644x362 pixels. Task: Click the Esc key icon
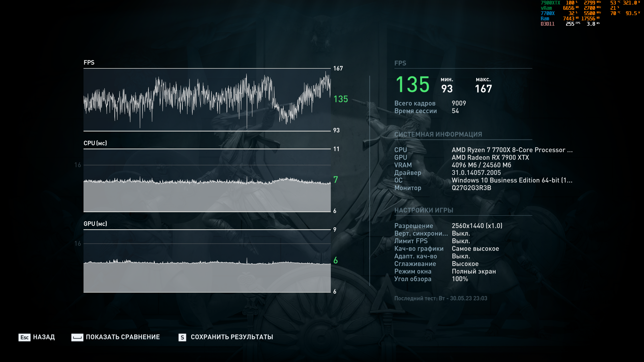point(24,337)
